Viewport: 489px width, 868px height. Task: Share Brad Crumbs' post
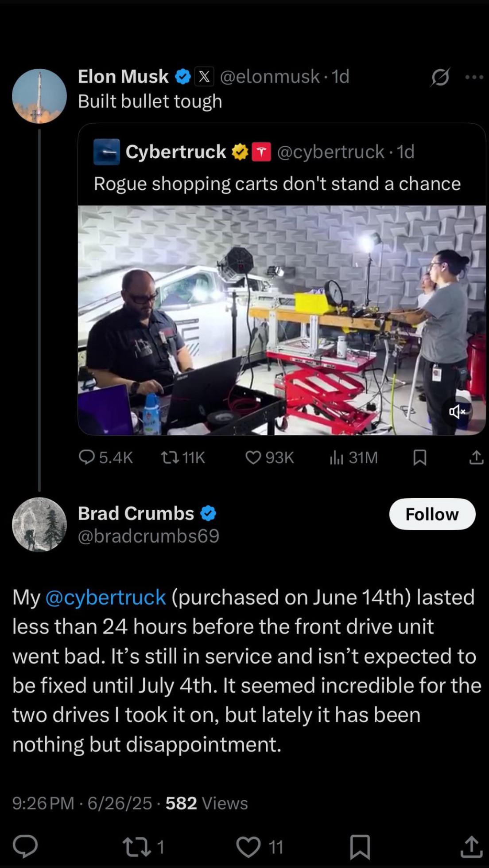(471, 847)
